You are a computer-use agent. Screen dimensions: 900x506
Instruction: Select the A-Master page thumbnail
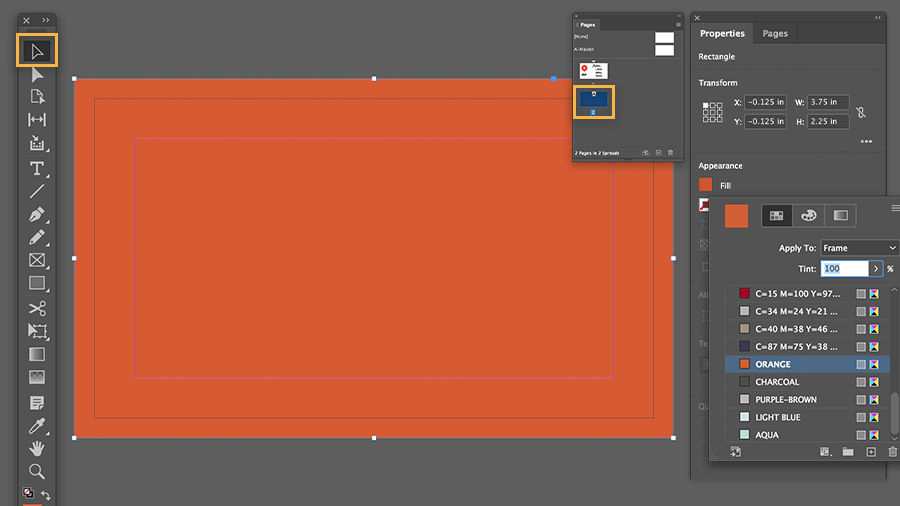(x=664, y=50)
